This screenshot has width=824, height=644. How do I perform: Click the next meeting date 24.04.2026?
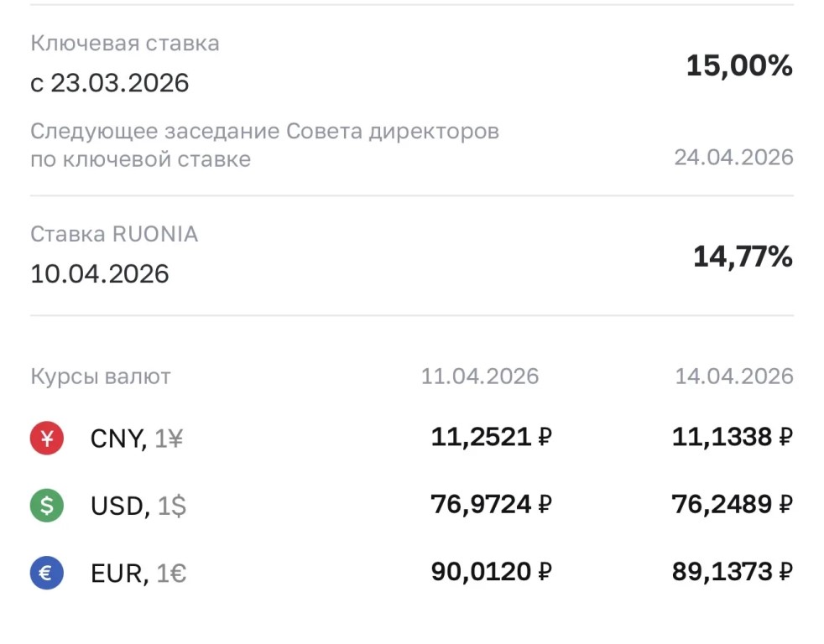pos(733,158)
